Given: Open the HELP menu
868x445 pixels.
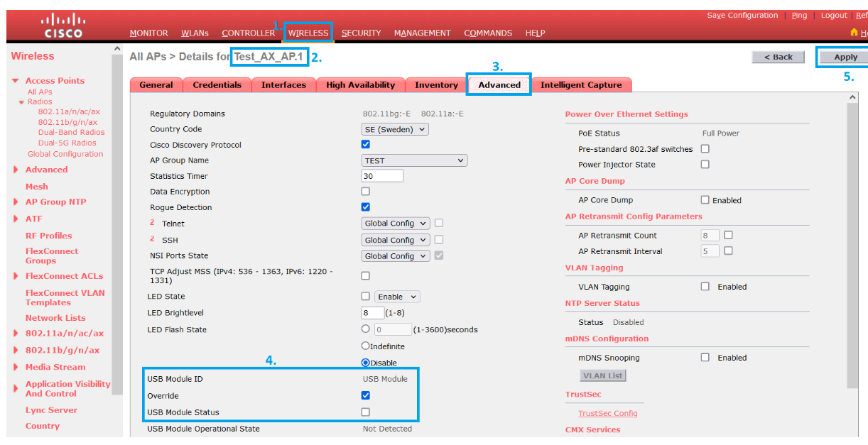Looking at the screenshot, I should point(535,33).
